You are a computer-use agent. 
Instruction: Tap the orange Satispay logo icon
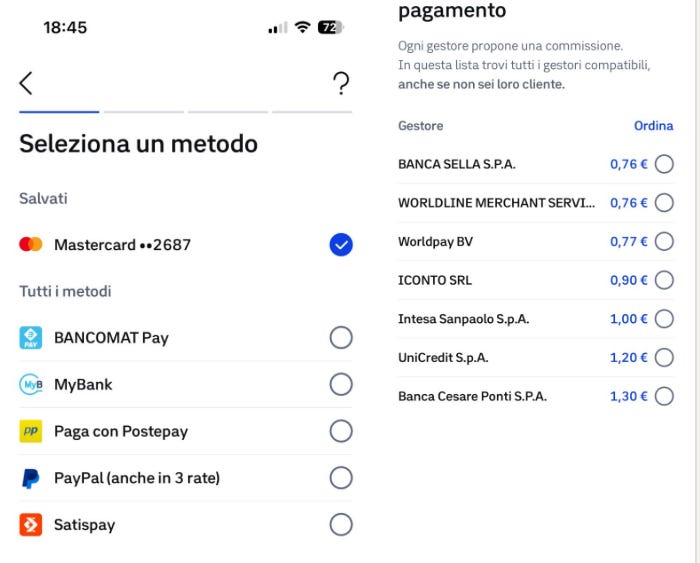[x=30, y=525]
